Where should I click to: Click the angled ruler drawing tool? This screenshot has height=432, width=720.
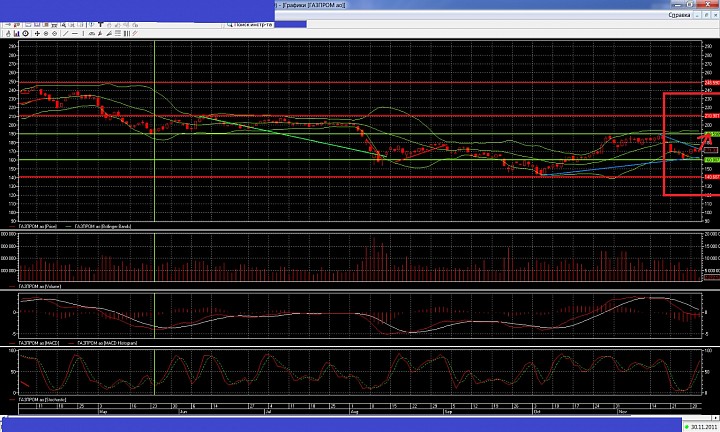109,34
